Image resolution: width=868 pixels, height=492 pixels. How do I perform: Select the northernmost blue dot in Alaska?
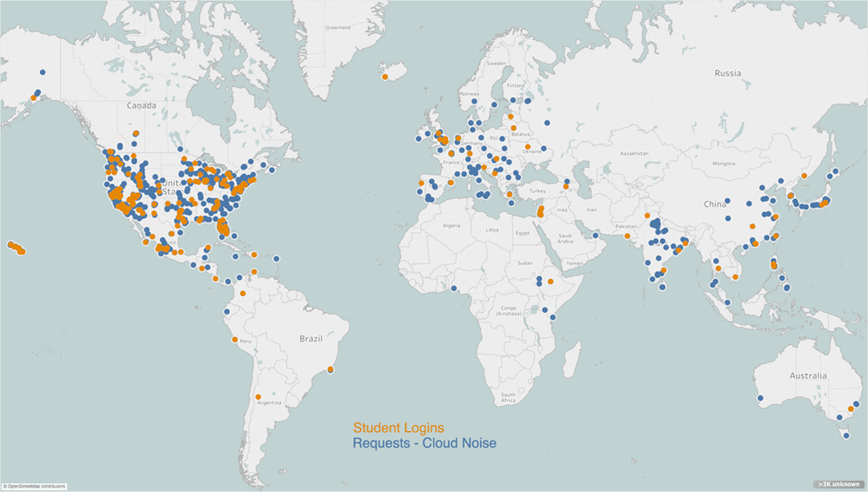[x=43, y=72]
